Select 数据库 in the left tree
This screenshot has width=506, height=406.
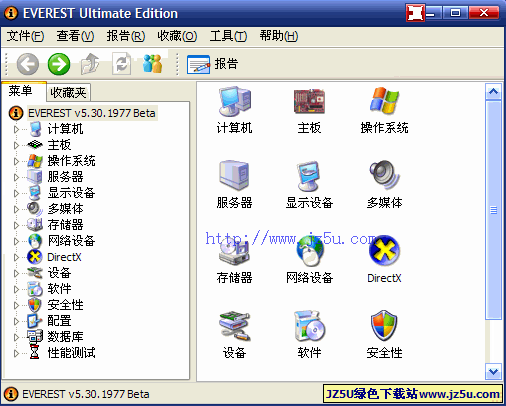coord(65,337)
